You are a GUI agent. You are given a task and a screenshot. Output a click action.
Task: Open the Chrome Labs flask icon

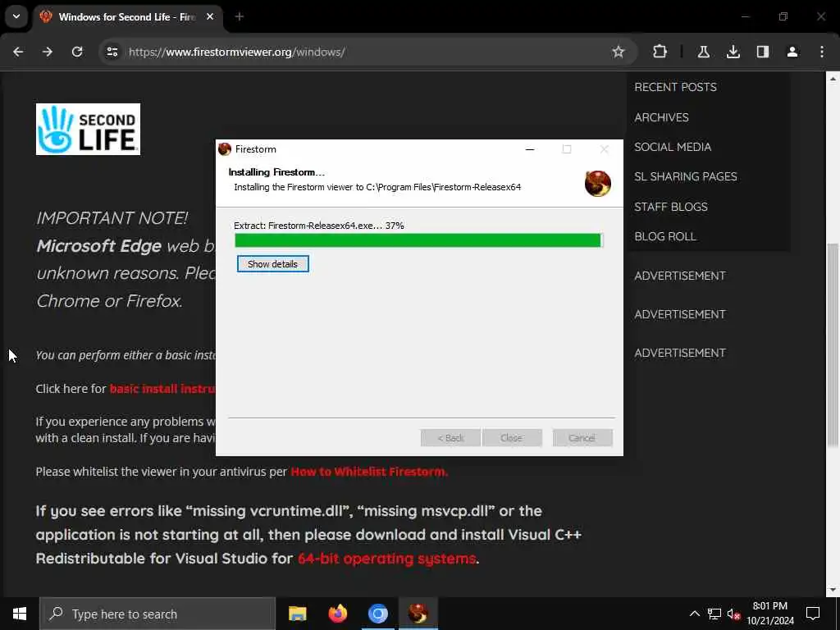(703, 52)
